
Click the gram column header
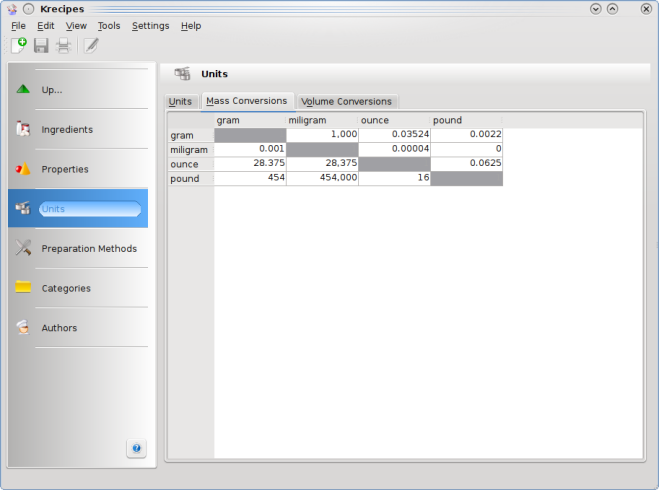pyautogui.click(x=250, y=120)
